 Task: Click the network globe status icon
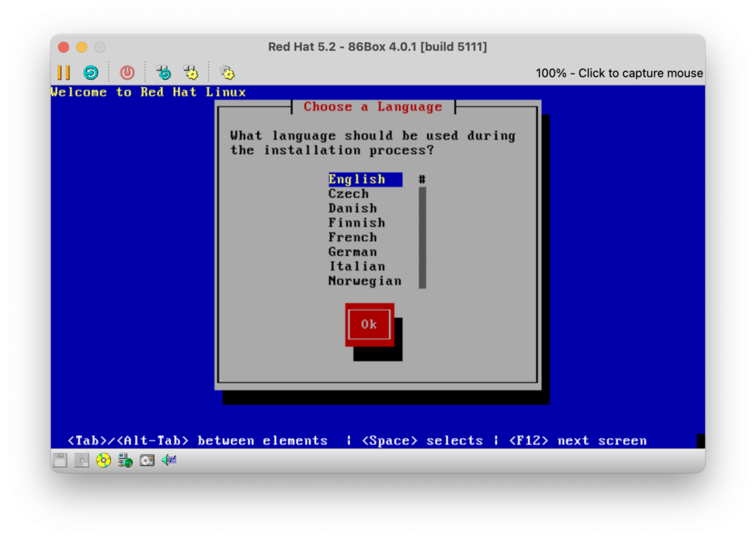[x=126, y=460]
